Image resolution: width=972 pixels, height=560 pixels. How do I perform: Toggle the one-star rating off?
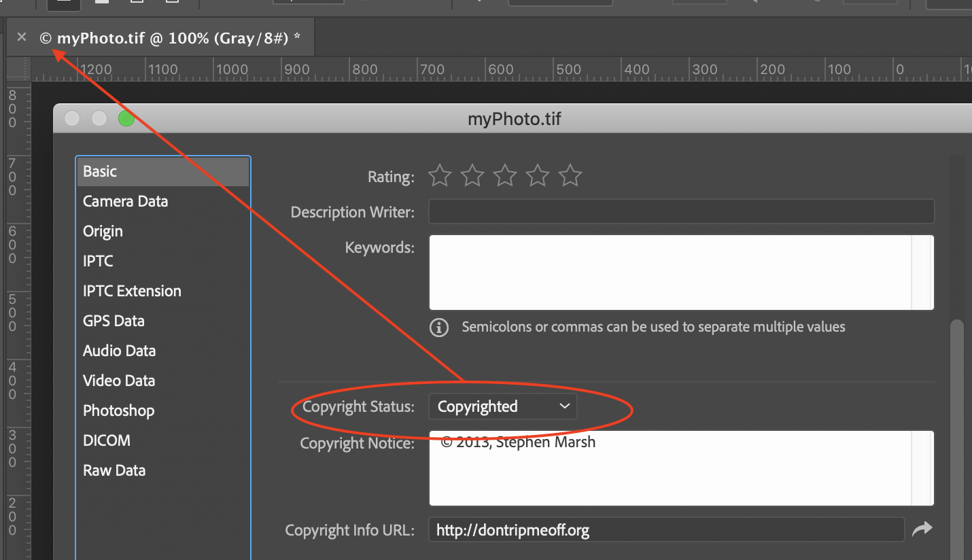439,175
